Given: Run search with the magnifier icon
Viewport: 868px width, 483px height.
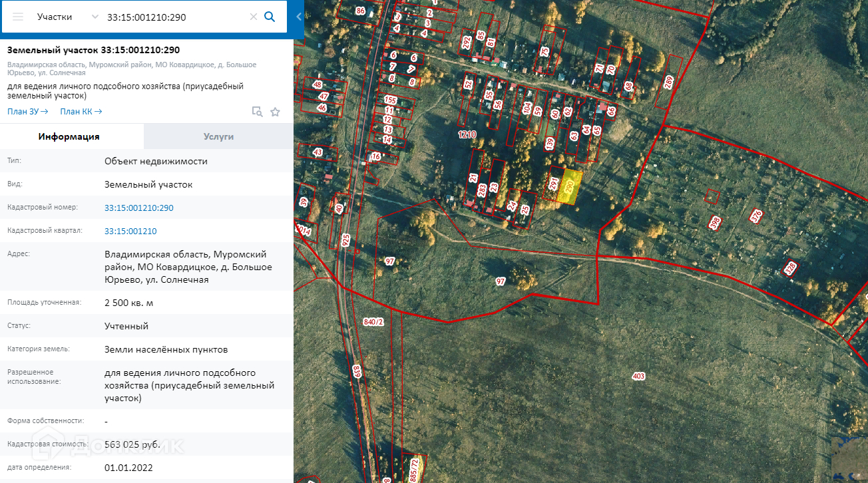Looking at the screenshot, I should [x=270, y=17].
